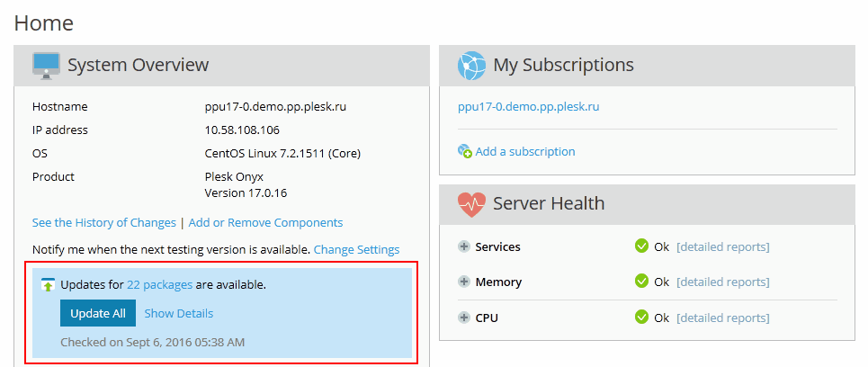Viewport: 868px width, 367px height.
Task: Open Show Details for available updates
Action: 179,313
